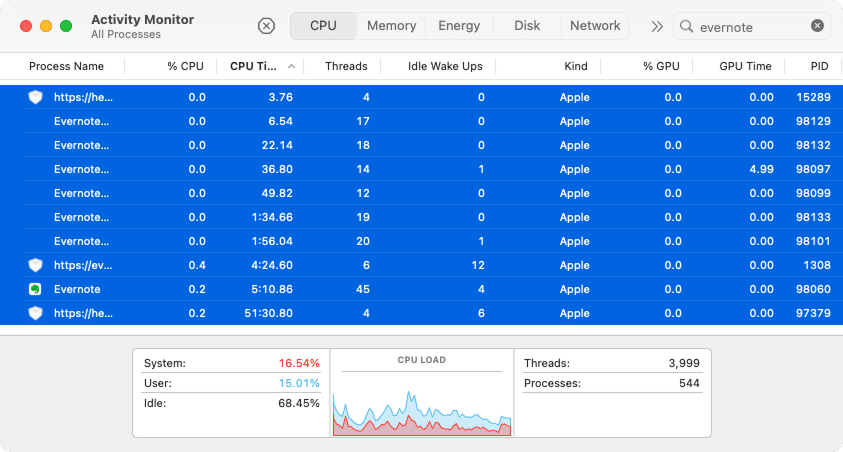Click the CPU Load graph
This screenshot has width=843, height=452.
[x=422, y=413]
